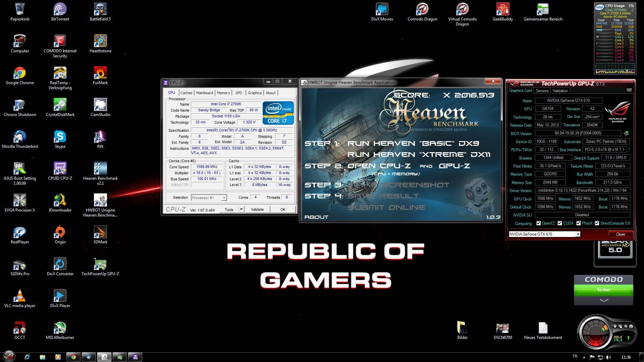644x362 pixels.
Task: Open the Processor #1 selection dropdown
Action: [x=224, y=198]
